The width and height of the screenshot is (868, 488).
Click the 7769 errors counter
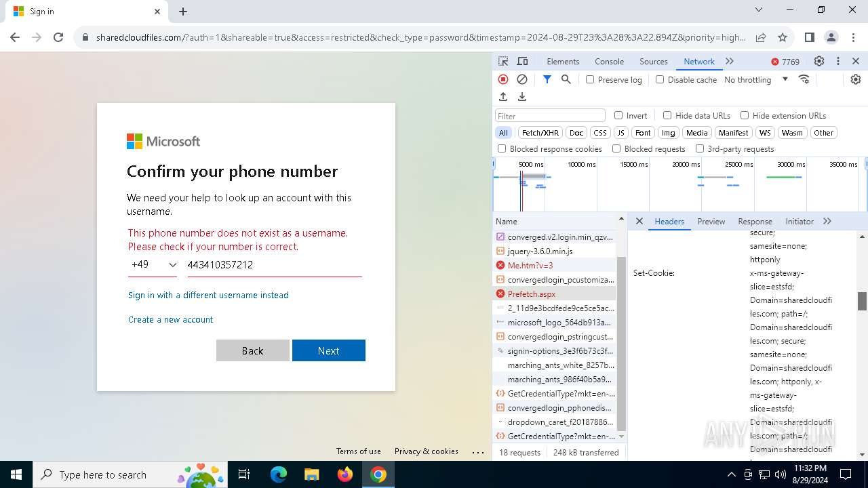(x=785, y=62)
